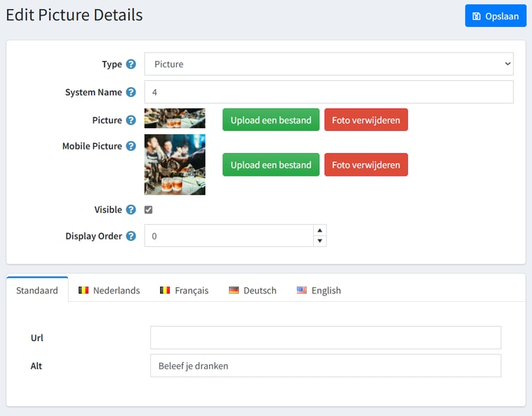Click the System Name help icon

pyautogui.click(x=130, y=92)
